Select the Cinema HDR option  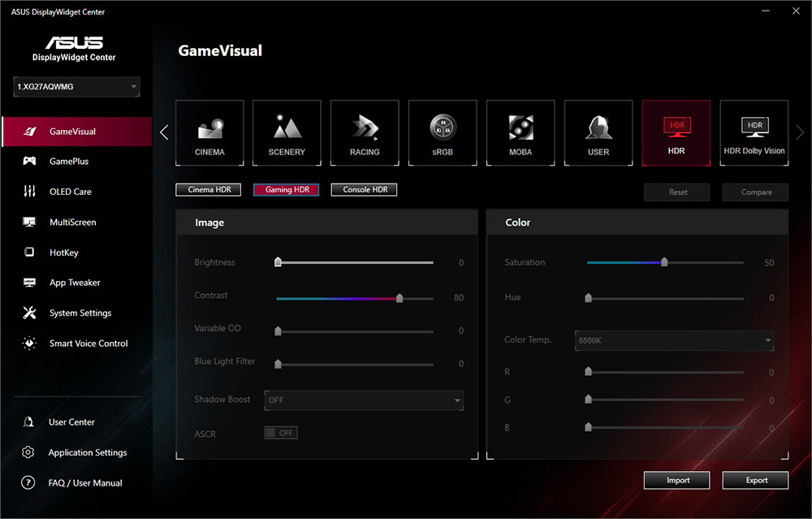[209, 190]
